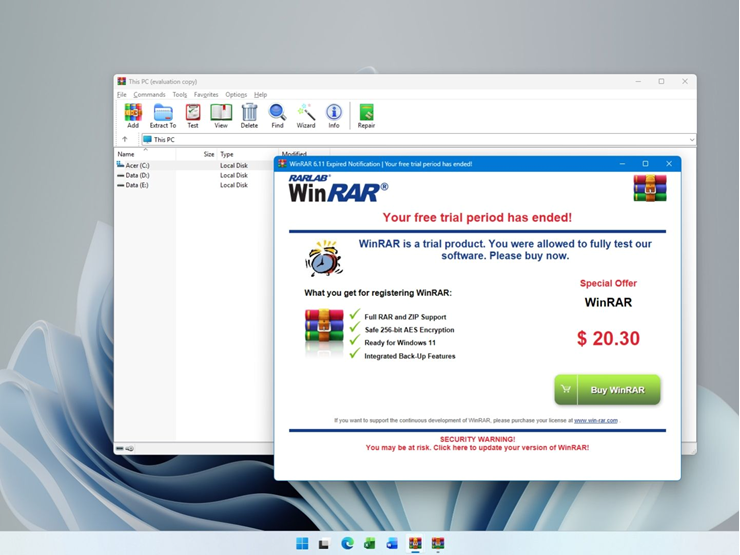Select the Data (D:) drive row
The height and width of the screenshot is (555, 740).
pyautogui.click(x=194, y=176)
